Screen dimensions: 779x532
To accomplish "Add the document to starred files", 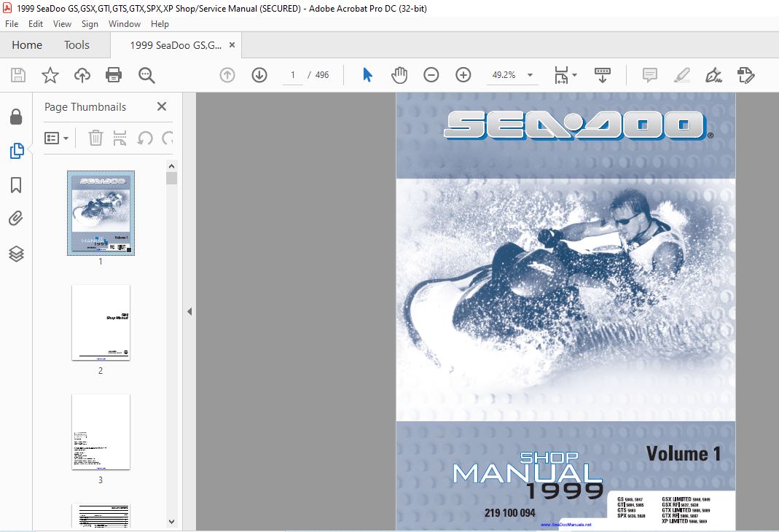I will pos(50,75).
